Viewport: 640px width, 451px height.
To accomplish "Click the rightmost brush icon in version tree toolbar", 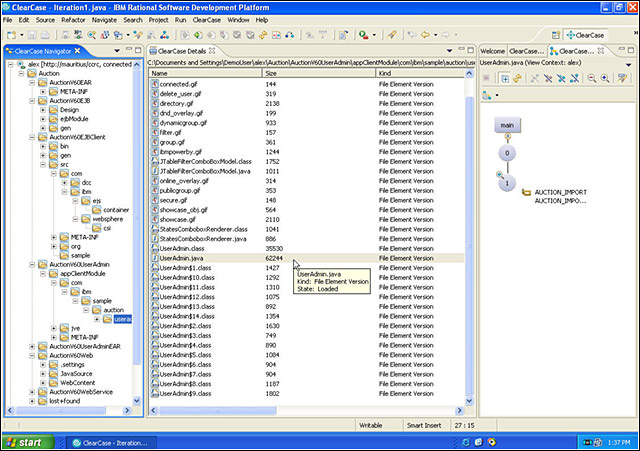I will [622, 78].
